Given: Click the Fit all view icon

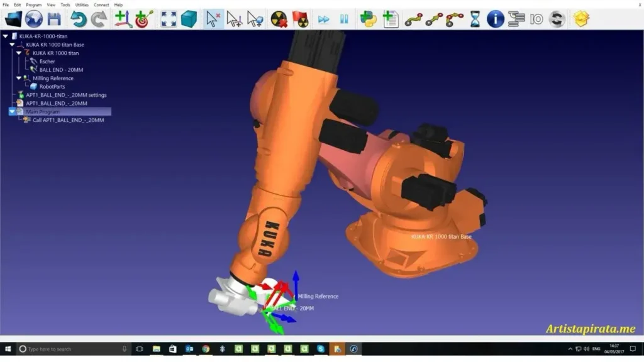Looking at the screenshot, I should (x=169, y=19).
